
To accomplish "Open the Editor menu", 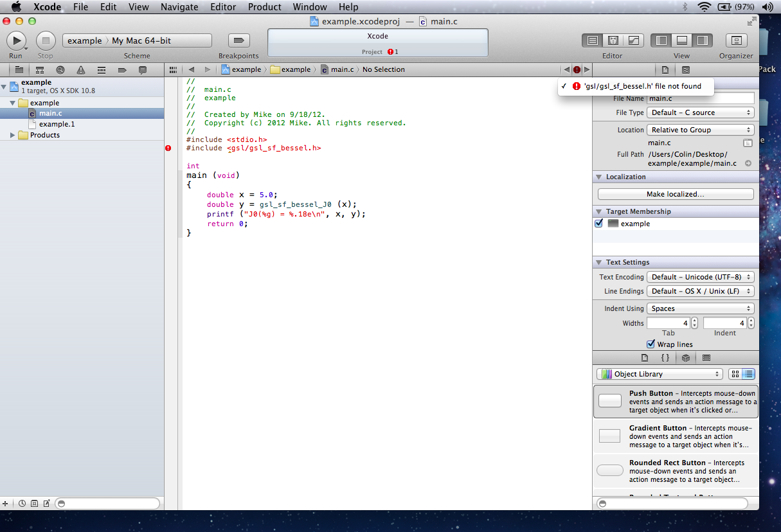I will pos(224,7).
